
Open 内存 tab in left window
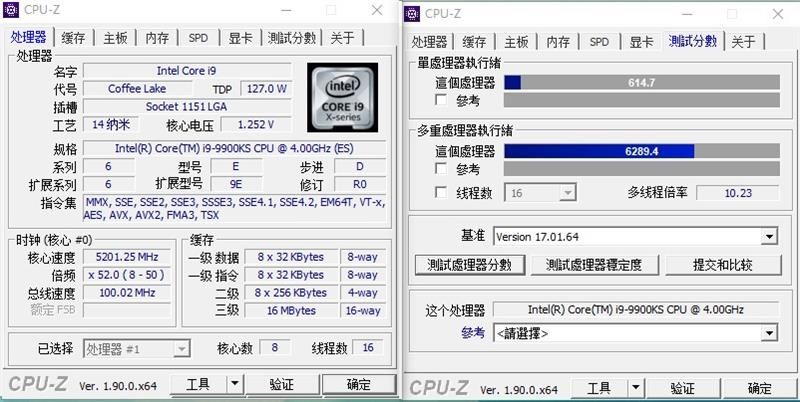(x=157, y=38)
